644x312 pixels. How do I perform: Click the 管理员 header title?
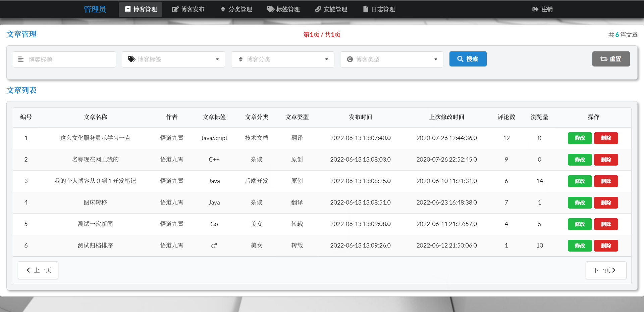tap(95, 9)
